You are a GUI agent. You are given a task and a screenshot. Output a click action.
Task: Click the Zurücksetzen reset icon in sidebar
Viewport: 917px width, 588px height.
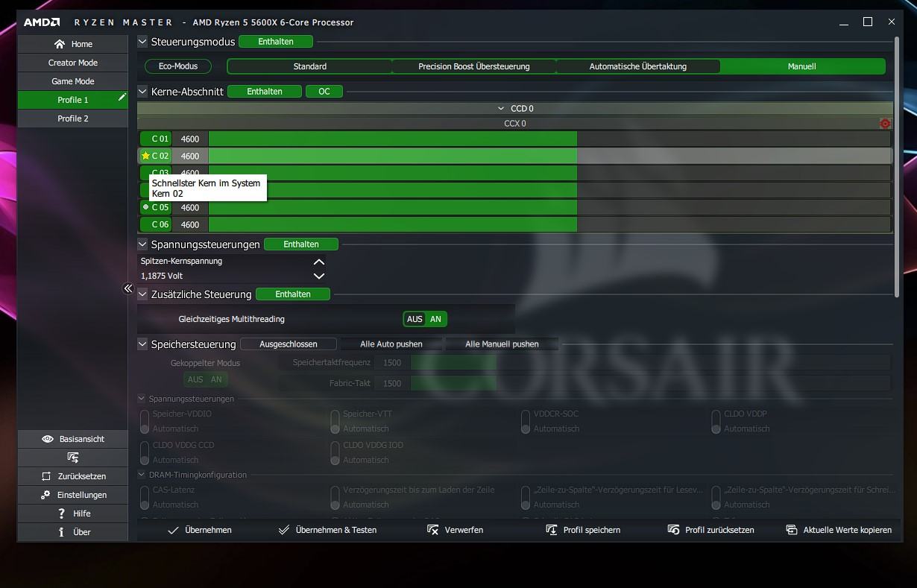pos(45,476)
